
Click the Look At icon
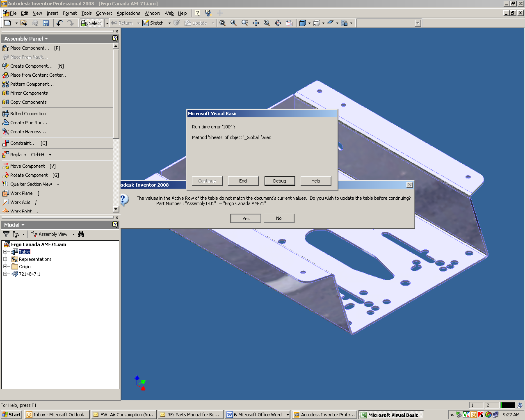click(289, 23)
